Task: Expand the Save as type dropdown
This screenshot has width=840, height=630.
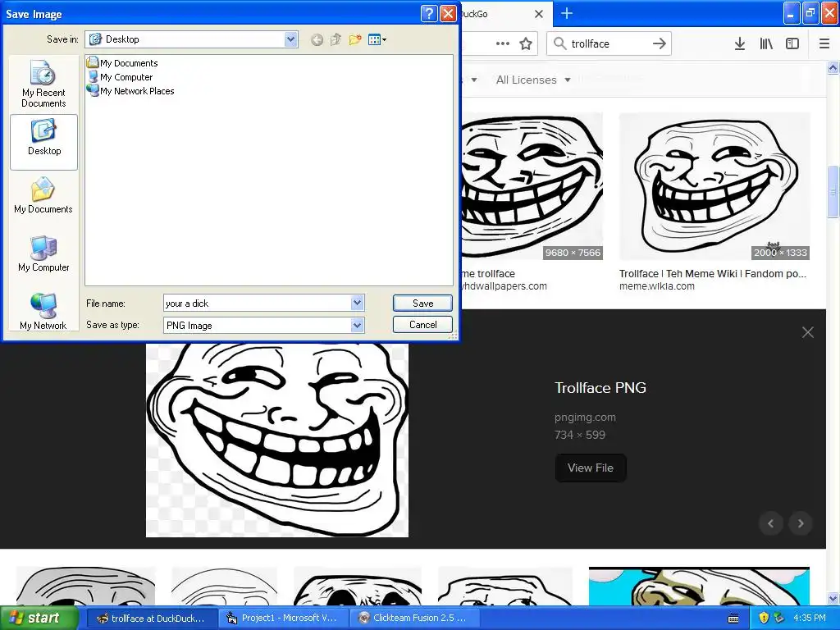Action: [358, 325]
